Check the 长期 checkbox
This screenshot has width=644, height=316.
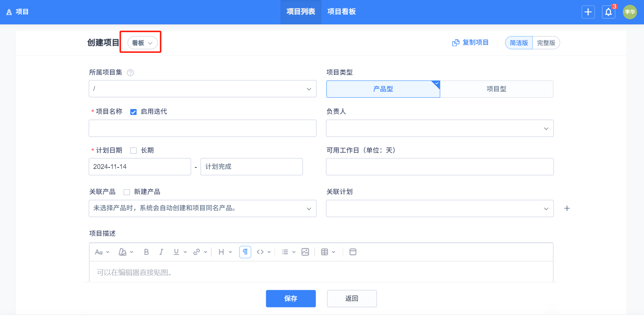point(134,150)
